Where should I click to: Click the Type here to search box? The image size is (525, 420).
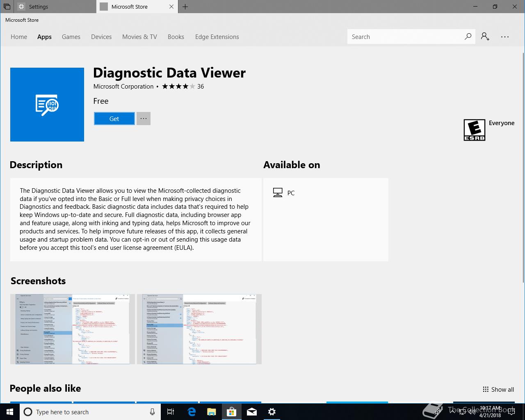coord(90,412)
